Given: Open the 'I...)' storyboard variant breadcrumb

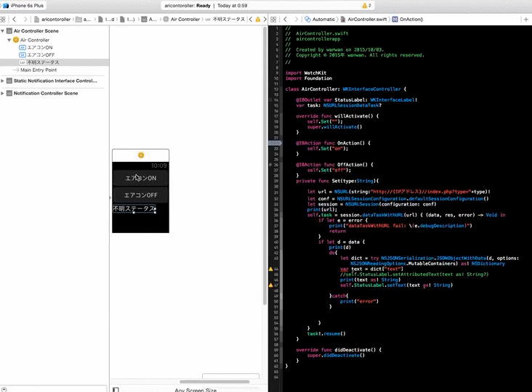Looking at the screenshot, I should click(x=128, y=20).
